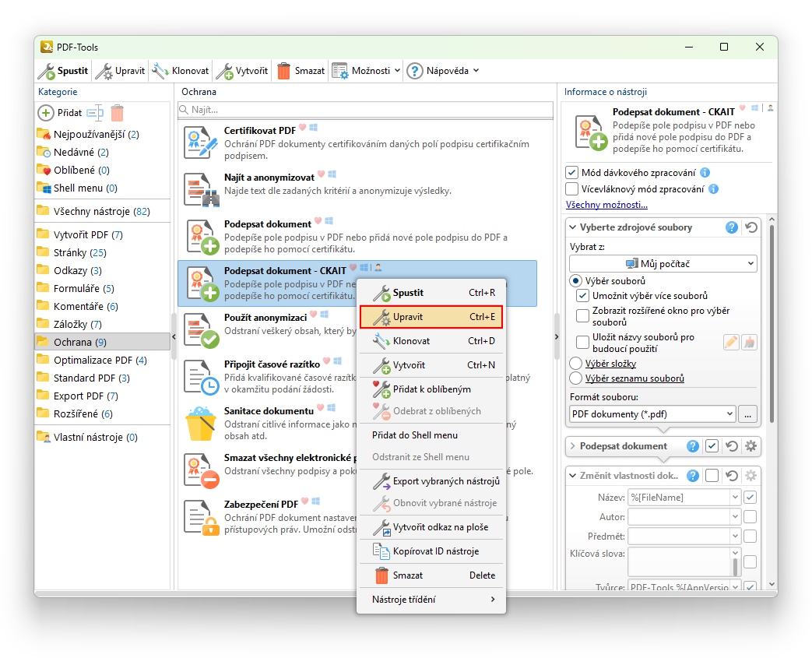Click Klonovat in the top toolbar

(x=180, y=71)
